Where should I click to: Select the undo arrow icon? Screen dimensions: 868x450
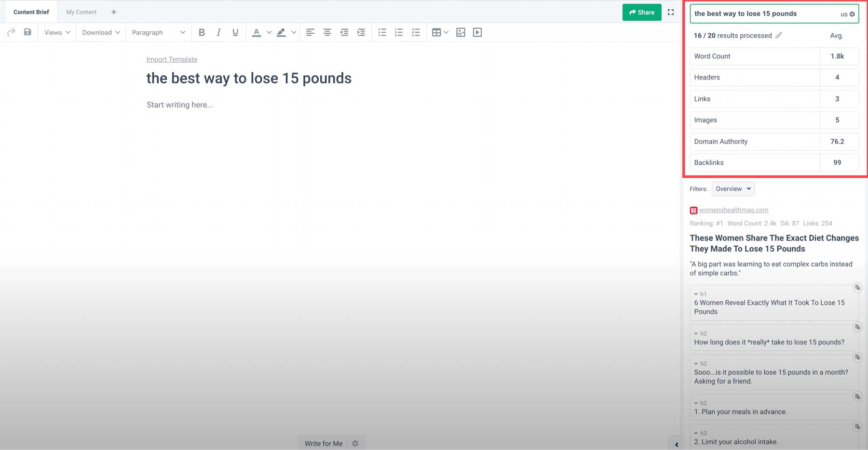pyautogui.click(x=11, y=32)
